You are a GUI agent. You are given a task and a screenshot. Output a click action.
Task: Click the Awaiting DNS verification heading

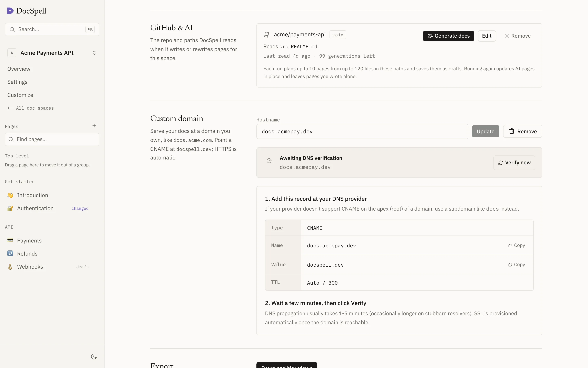311,158
